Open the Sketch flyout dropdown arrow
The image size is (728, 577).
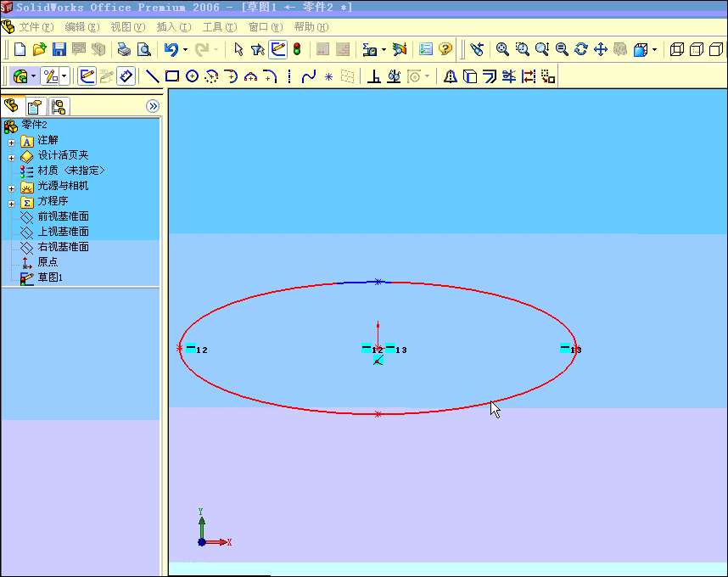[64, 76]
